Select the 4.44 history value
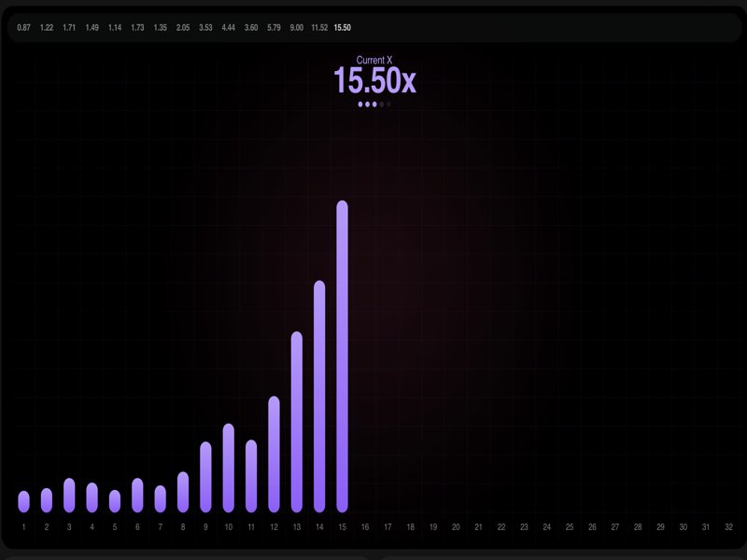Screen dimensions: 747x560 pos(228,28)
